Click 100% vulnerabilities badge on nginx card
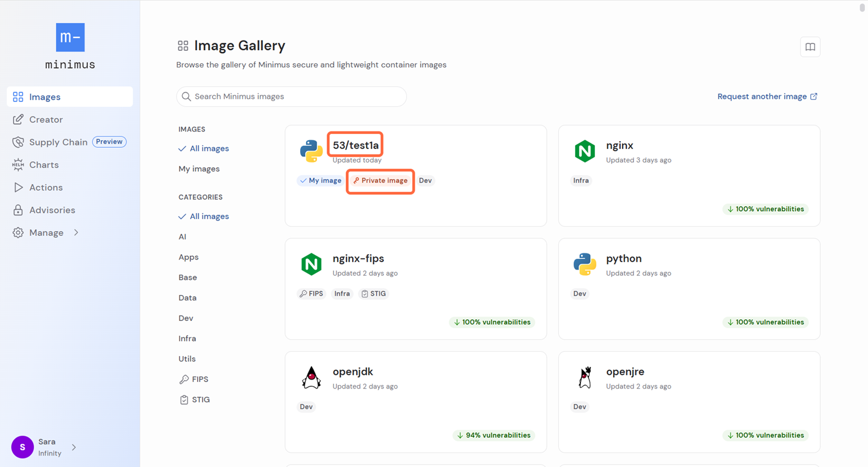This screenshot has height=467, width=868. 766,209
